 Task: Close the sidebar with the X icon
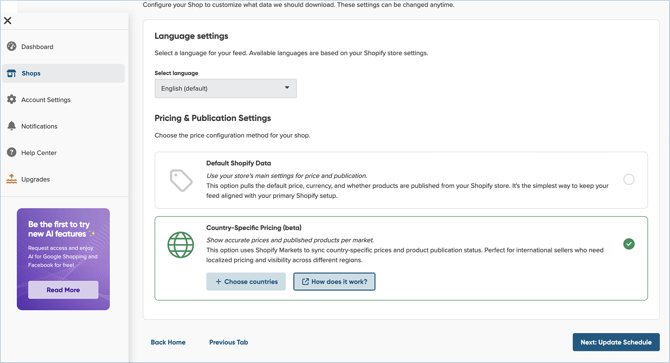coord(8,20)
